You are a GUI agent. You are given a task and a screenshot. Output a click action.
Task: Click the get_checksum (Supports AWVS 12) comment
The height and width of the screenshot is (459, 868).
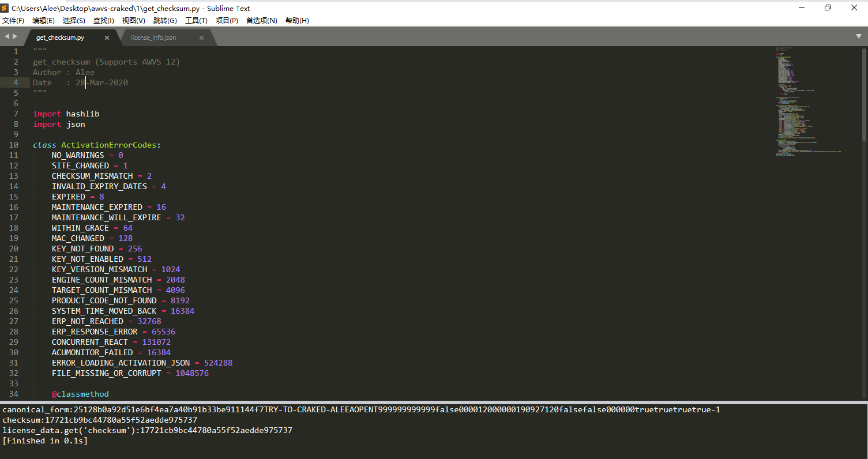pos(107,62)
